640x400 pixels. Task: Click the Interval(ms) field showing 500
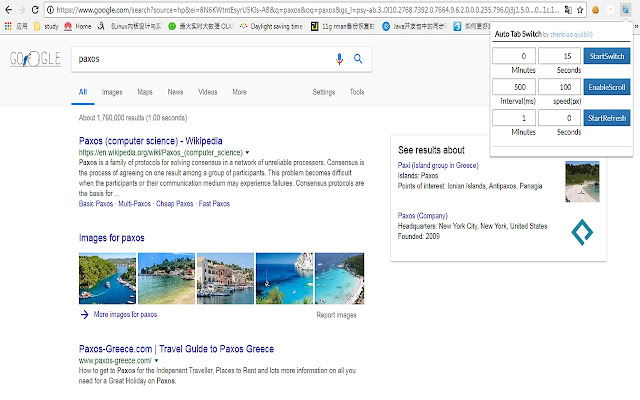(514, 87)
